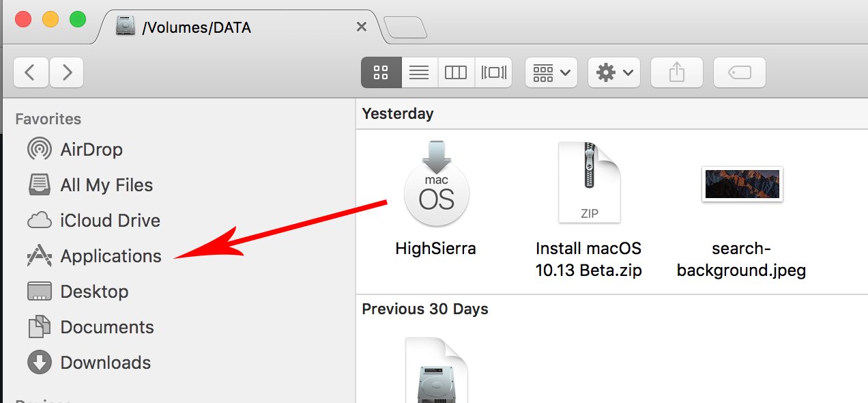Screen dimensions: 868x403
Task: Open the Applications folder in the sidebar
Action: pos(111,256)
